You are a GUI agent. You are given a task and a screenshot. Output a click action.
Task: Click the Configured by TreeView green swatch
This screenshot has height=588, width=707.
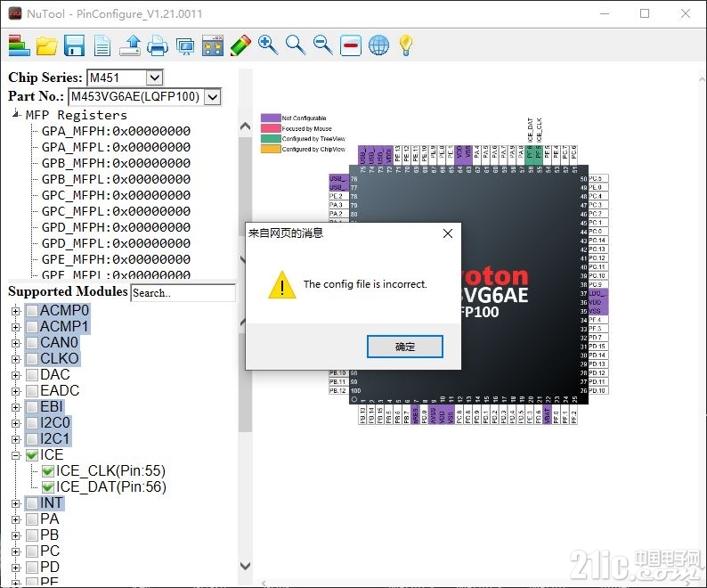(x=271, y=139)
